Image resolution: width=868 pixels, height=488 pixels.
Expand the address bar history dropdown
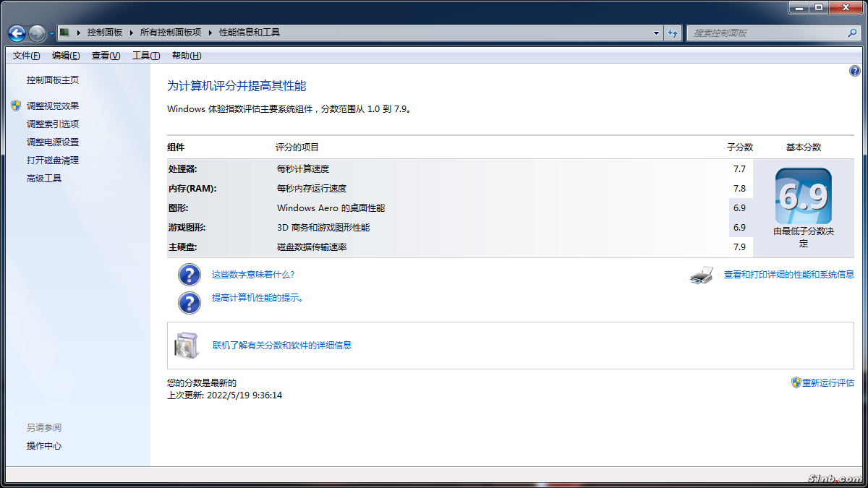[x=656, y=33]
